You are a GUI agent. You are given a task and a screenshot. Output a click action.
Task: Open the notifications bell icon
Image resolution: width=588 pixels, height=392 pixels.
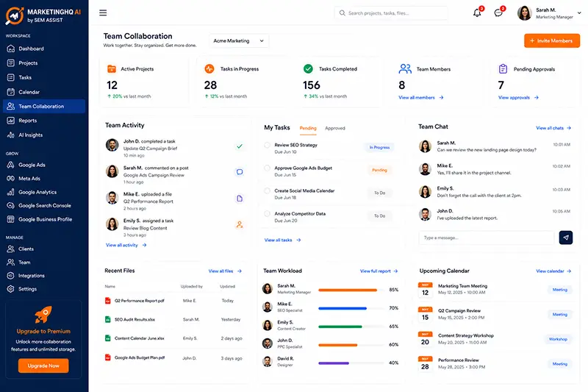[x=477, y=13]
